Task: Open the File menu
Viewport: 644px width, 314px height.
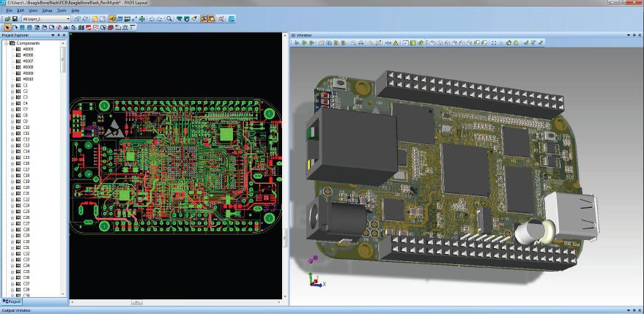Action: [x=10, y=11]
